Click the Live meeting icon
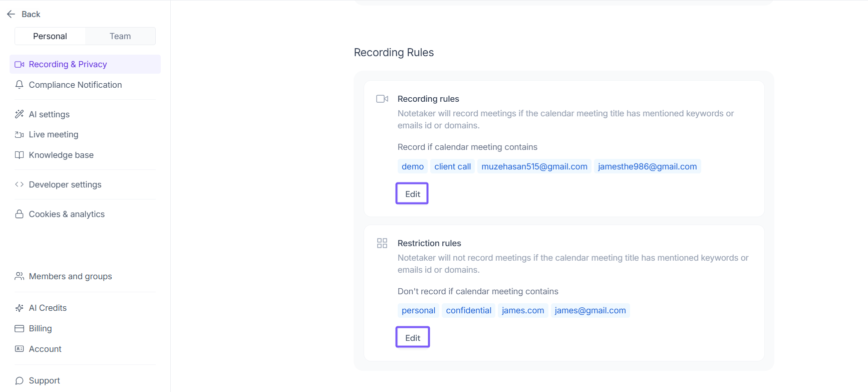Image resolution: width=868 pixels, height=392 pixels. pos(20,134)
